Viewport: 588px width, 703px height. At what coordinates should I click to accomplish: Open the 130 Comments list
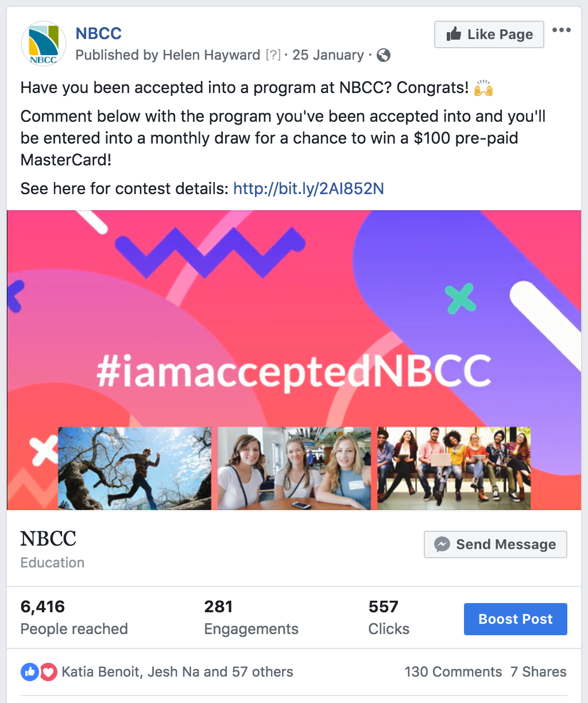coord(453,672)
